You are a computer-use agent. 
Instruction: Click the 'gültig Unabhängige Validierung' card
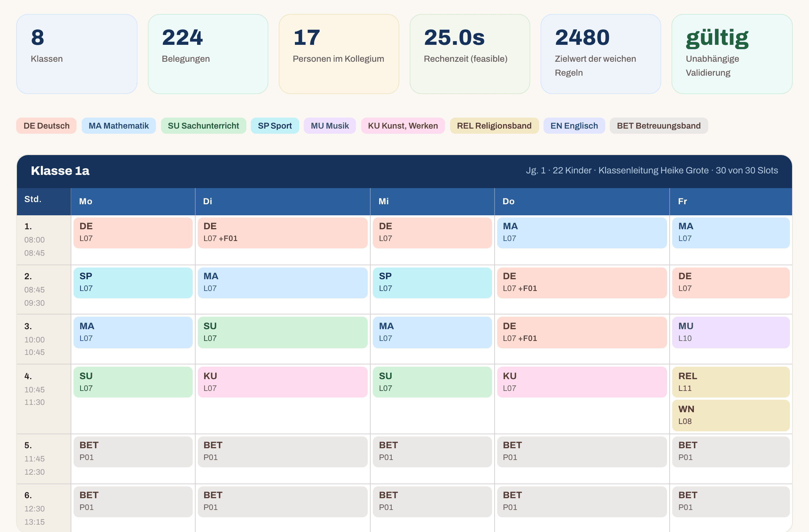[x=732, y=54]
